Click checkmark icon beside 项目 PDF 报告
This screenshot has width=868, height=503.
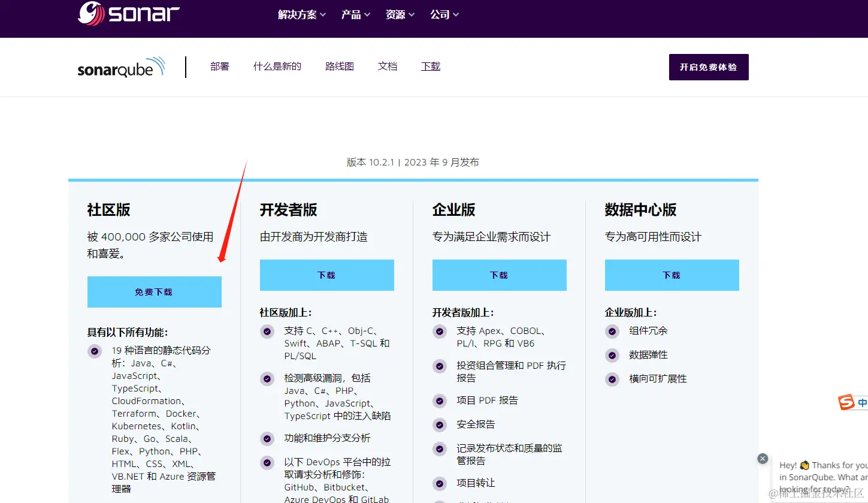(440, 400)
